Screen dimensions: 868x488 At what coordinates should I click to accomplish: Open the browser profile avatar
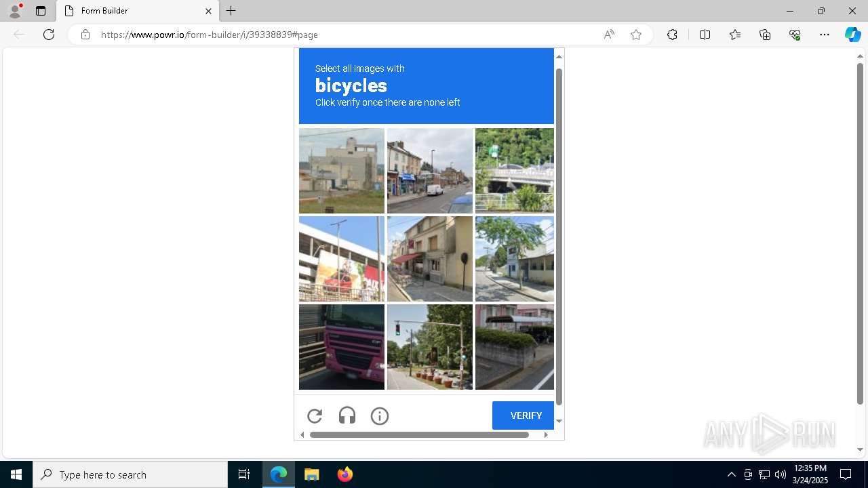tap(14, 11)
